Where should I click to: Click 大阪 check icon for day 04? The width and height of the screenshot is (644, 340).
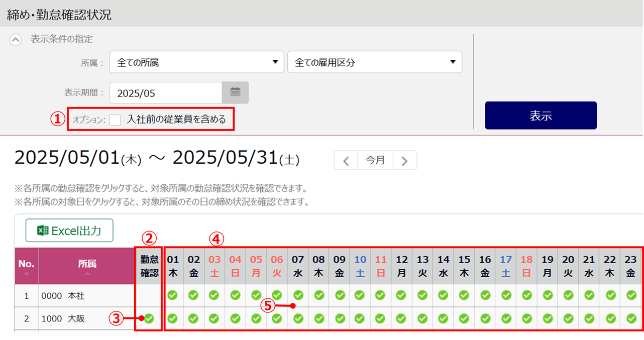click(x=235, y=318)
